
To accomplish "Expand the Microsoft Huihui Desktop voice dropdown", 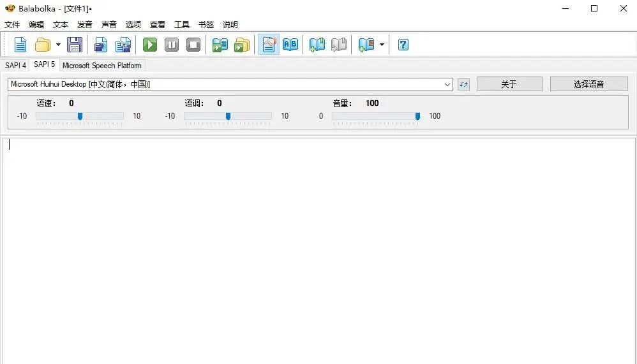I will pos(447,84).
